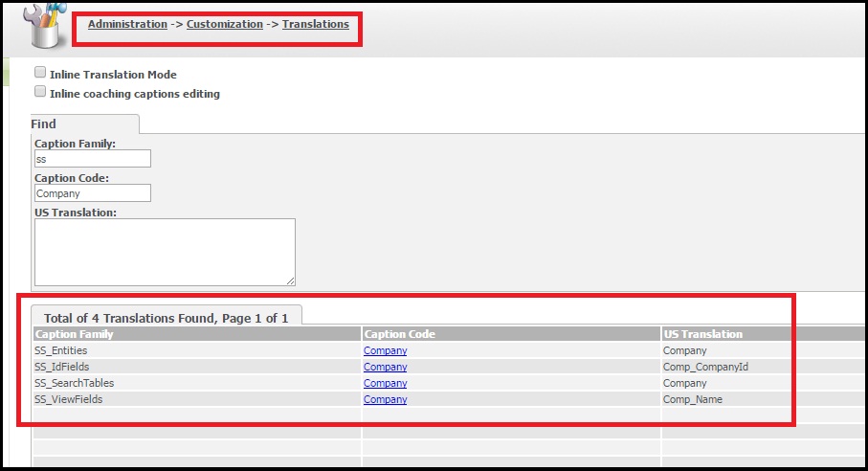
Task: Open Company link in SS_IdFields row
Action: (x=386, y=367)
